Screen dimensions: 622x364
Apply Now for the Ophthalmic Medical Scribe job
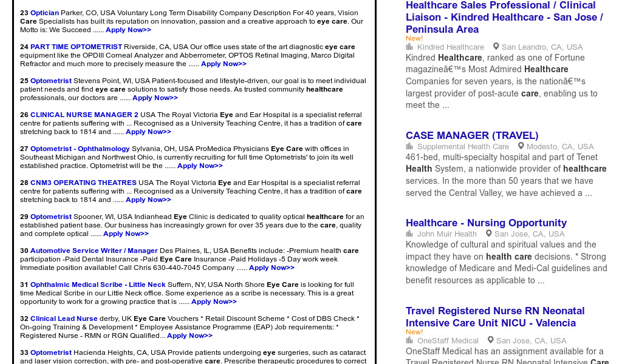coord(214,302)
